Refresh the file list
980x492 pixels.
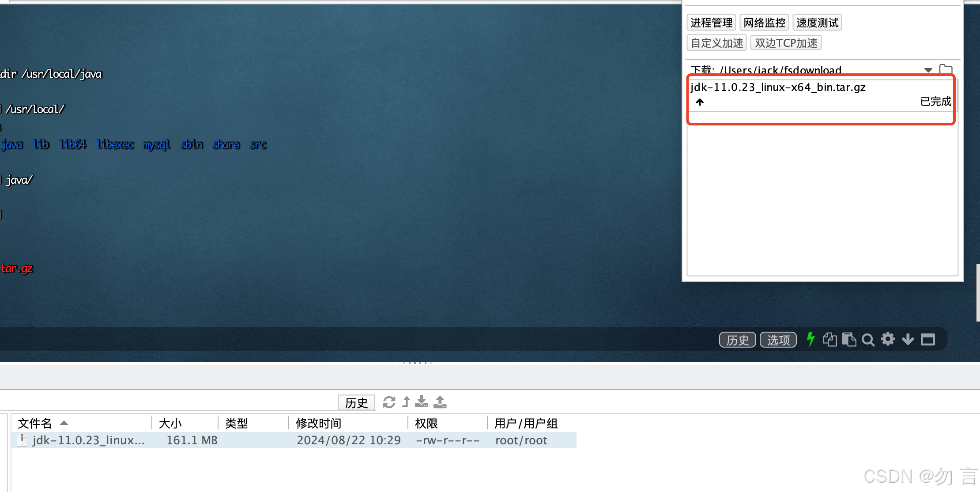coord(389,402)
